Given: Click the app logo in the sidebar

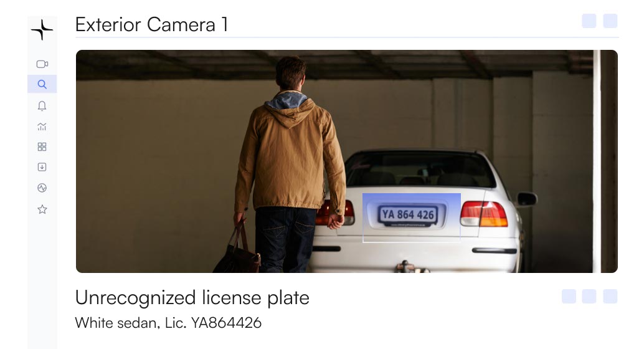Looking at the screenshot, I should coord(42,30).
